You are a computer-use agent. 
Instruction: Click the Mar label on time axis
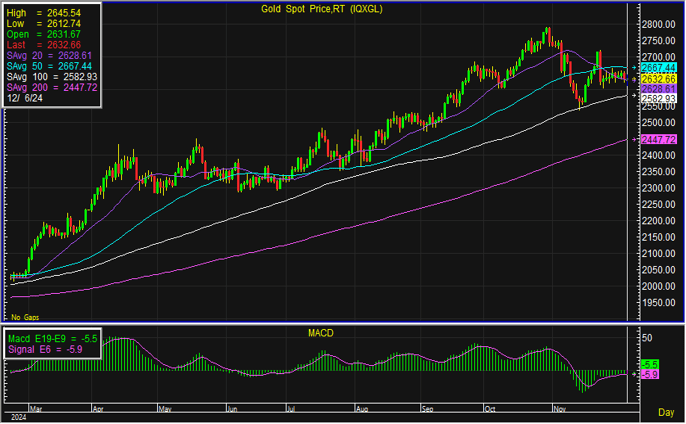click(x=37, y=409)
